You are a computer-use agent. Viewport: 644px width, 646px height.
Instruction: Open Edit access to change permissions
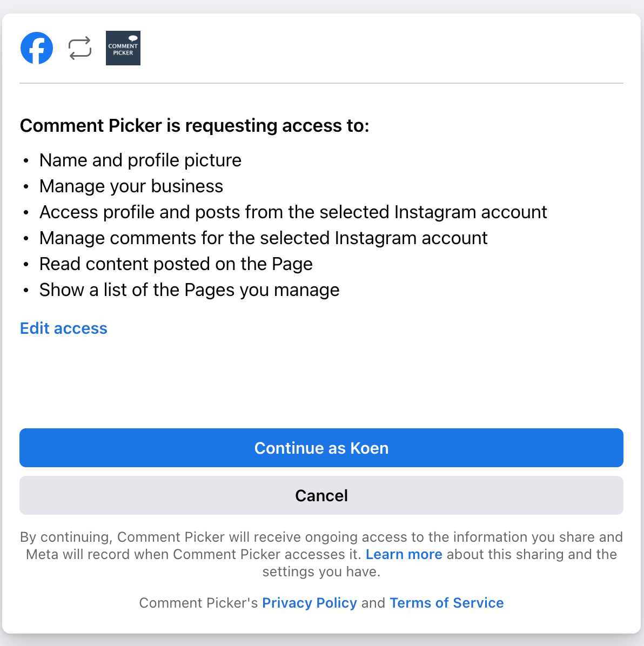point(63,328)
